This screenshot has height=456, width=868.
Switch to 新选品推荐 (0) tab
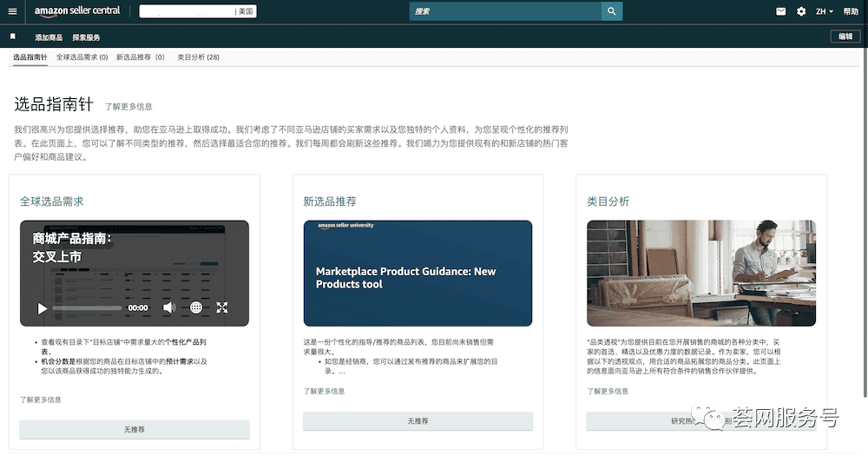coord(140,57)
